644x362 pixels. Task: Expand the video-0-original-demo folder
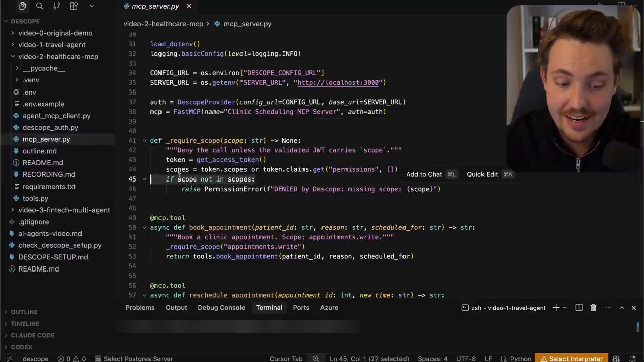tap(55, 33)
